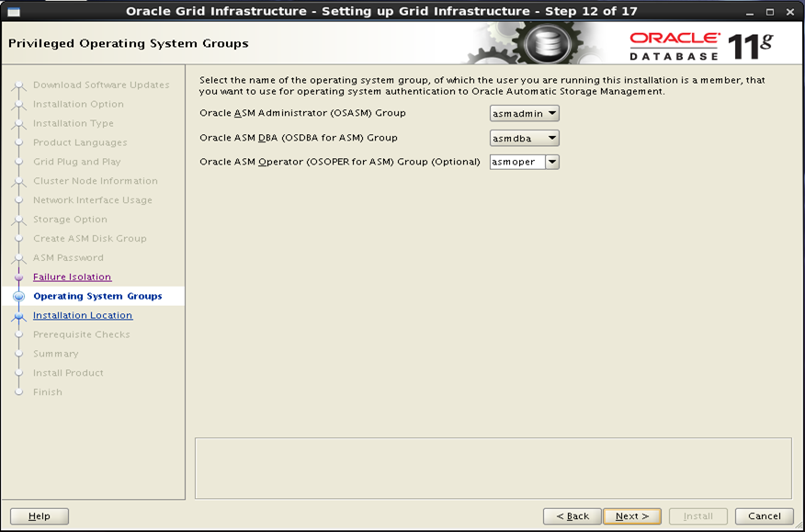Click the Finish step text
Screen dimensions: 805x532
pyautogui.click(x=48, y=392)
